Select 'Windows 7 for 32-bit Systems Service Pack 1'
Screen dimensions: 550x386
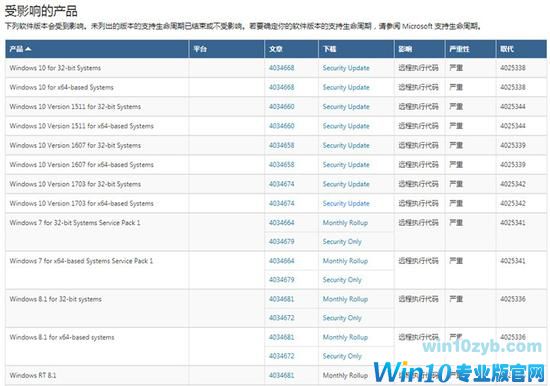[75, 223]
